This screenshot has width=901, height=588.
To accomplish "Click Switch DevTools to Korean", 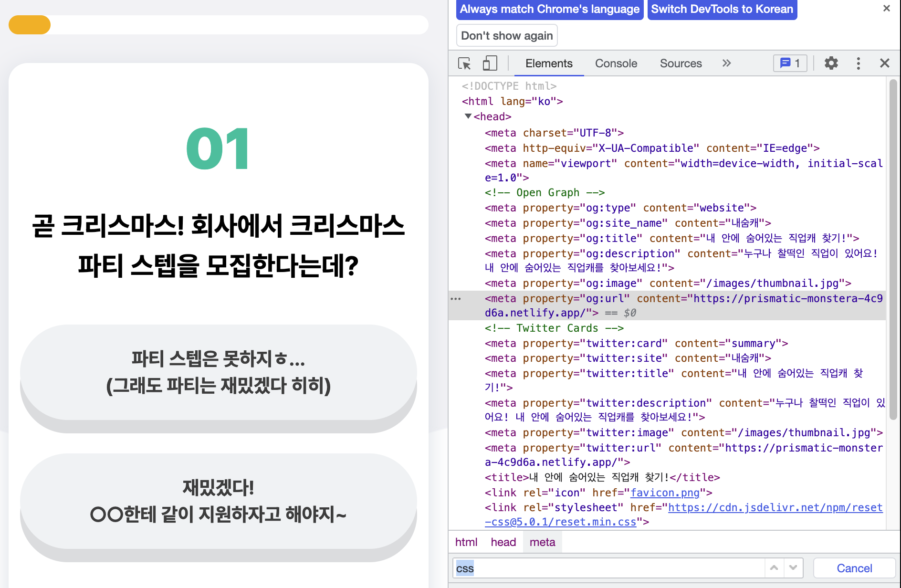I will pyautogui.click(x=722, y=9).
